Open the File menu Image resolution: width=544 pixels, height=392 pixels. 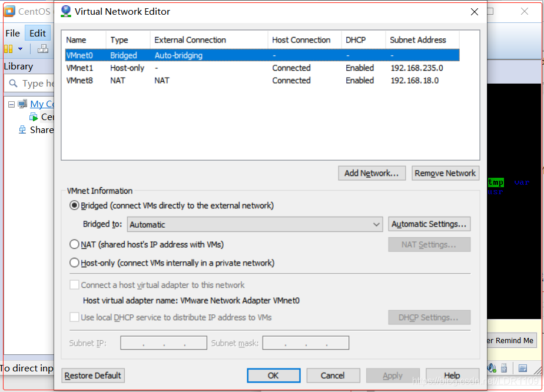click(x=12, y=34)
